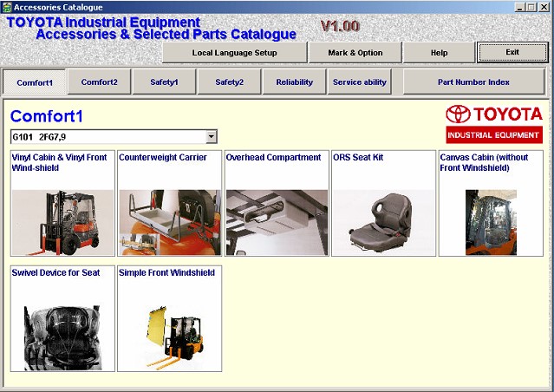Open the Comfort1 tab

(x=35, y=82)
